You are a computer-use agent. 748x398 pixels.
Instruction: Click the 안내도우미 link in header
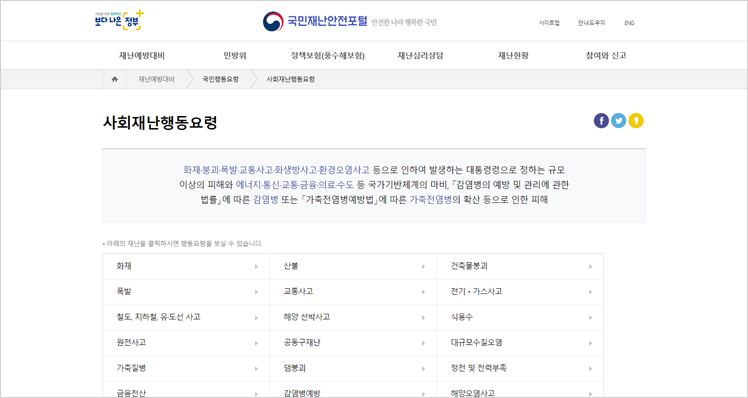(592, 23)
